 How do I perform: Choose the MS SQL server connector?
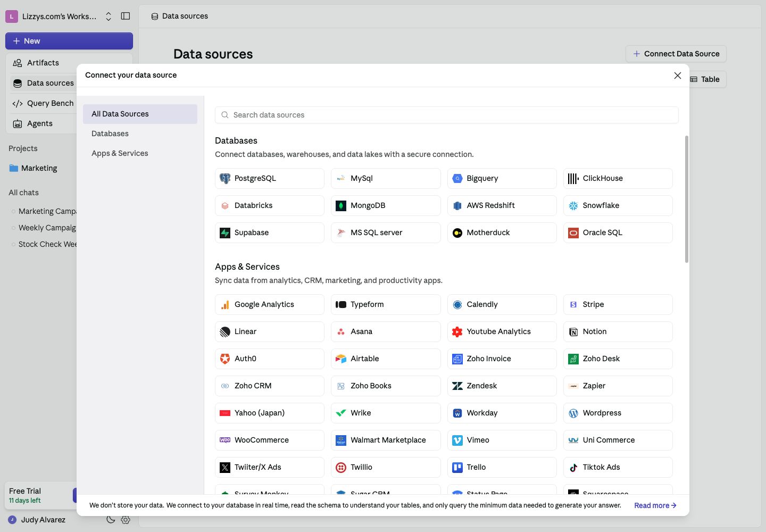click(x=386, y=233)
